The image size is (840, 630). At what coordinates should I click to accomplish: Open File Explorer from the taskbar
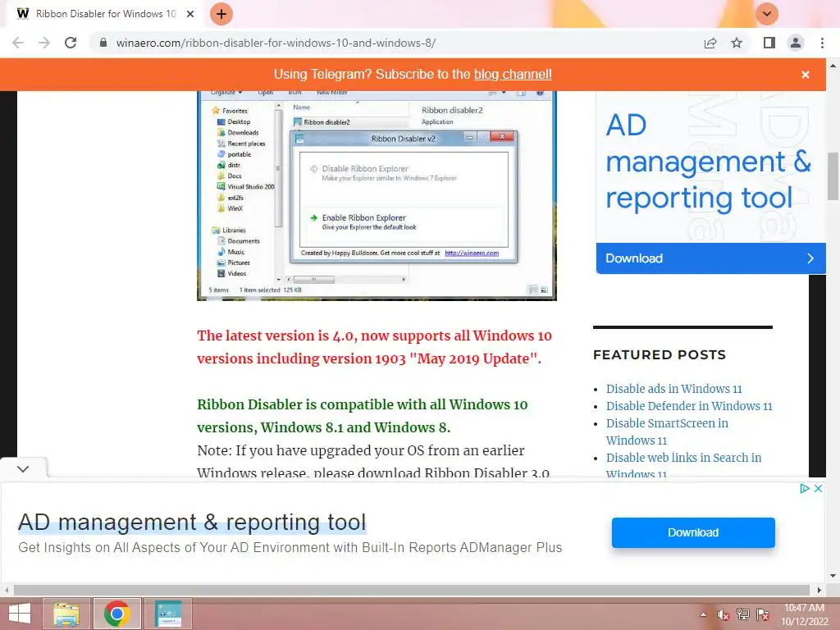tap(66, 614)
